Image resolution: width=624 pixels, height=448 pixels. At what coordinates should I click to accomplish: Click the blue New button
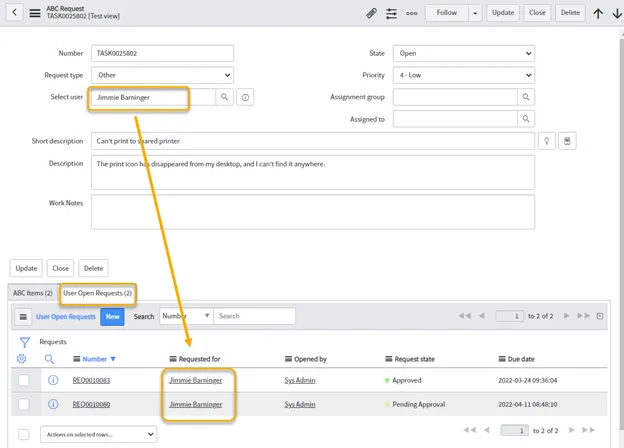[x=112, y=316]
